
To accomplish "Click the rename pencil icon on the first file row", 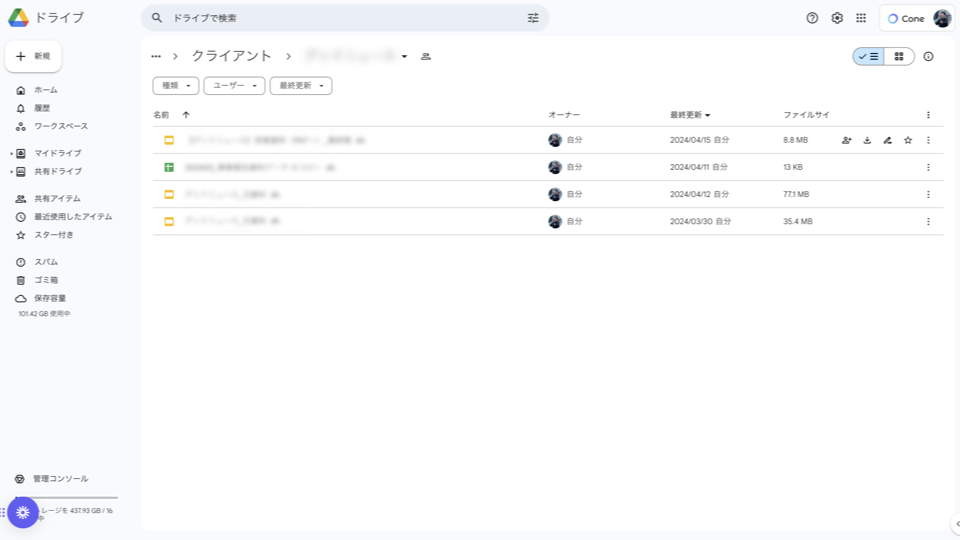I will click(887, 141).
